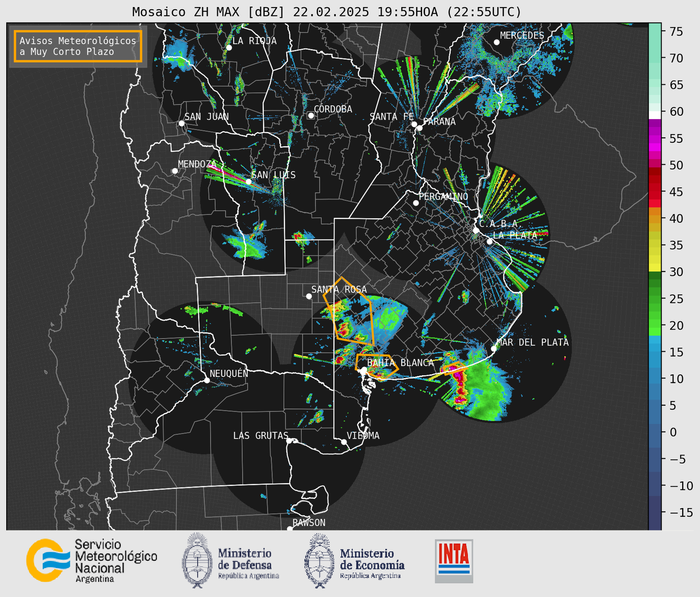The image size is (700, 597).
Task: Click the Ministerio de Defensa emblem
Action: point(198,560)
